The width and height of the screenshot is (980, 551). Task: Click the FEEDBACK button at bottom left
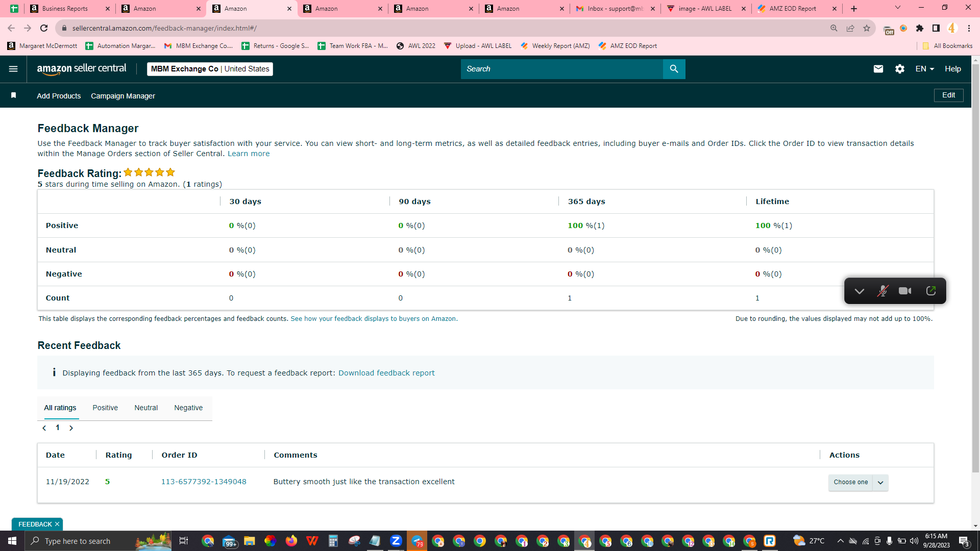tap(35, 524)
